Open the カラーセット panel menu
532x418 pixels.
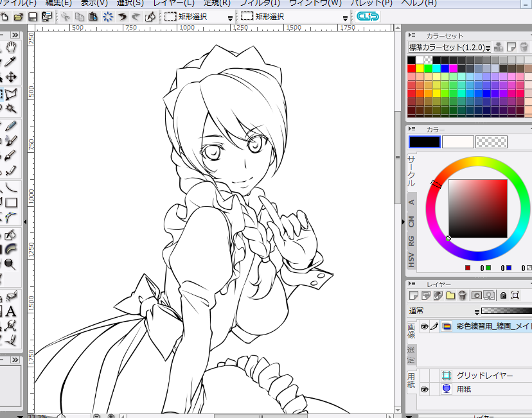click(x=412, y=35)
